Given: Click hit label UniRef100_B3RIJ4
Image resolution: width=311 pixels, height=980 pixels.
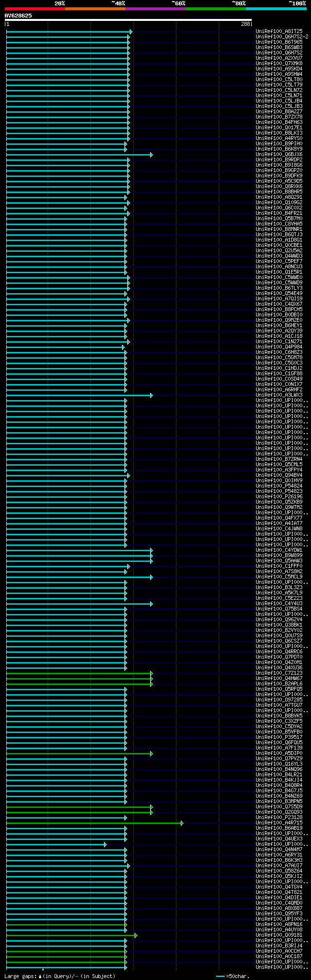Looking at the screenshot, I should pos(279,946).
